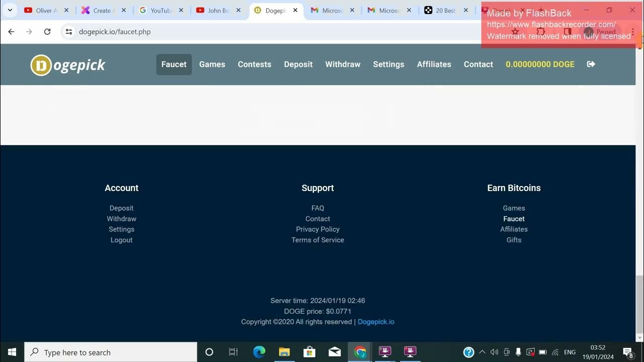Switch to the 20 Best tab
The height and width of the screenshot is (362, 644).
point(445,10)
